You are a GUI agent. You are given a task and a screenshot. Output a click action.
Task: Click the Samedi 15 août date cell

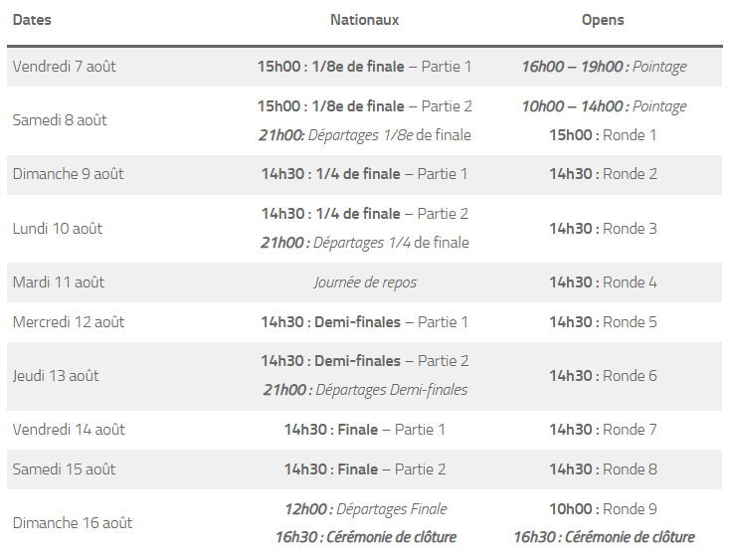click(65, 469)
